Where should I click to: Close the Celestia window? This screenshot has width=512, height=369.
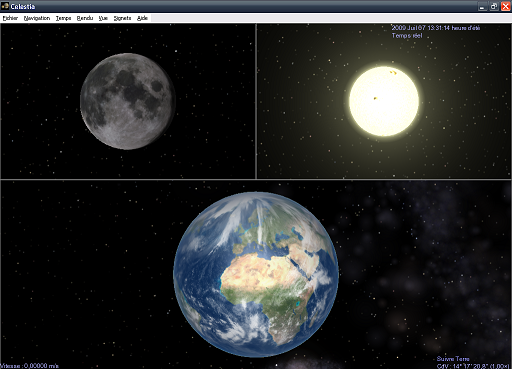click(506, 6)
